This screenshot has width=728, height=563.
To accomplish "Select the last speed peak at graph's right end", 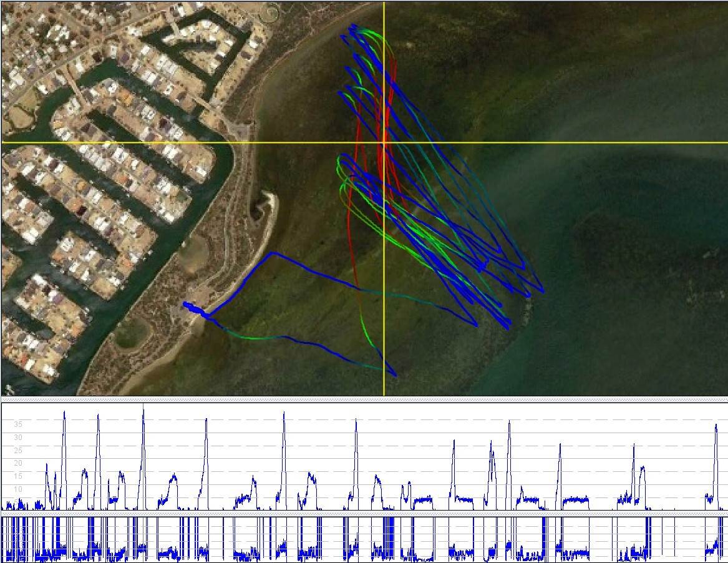I will [x=716, y=427].
